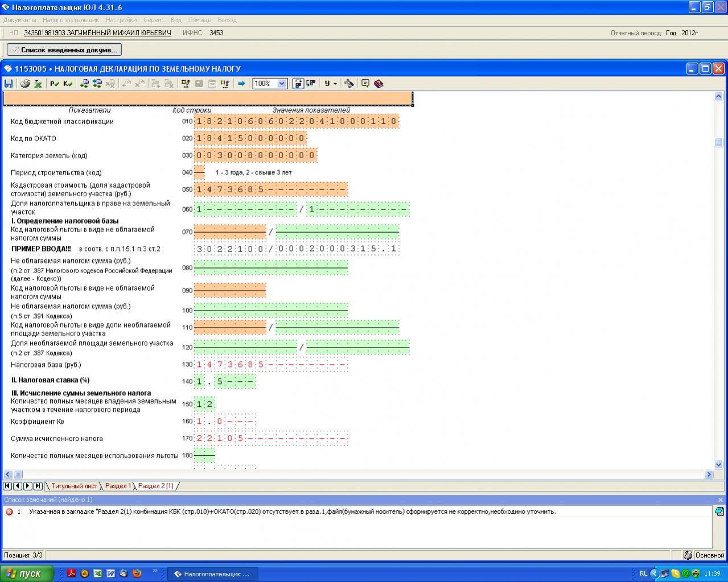Expand the 'У' toolbar dropdown arrow
Screen dimensions: 728x582
pyautogui.click(x=335, y=84)
